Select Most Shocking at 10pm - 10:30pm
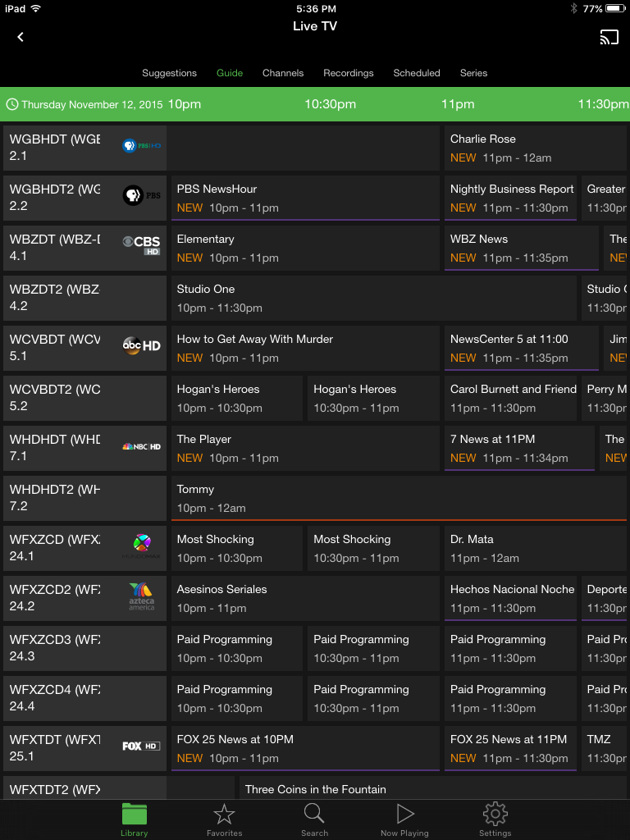The image size is (630, 840). [x=237, y=548]
